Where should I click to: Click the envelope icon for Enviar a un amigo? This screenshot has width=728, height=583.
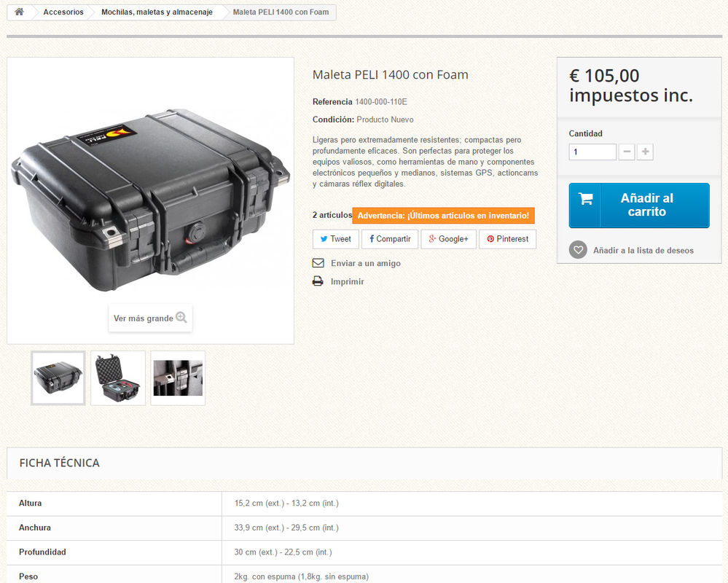coord(318,263)
